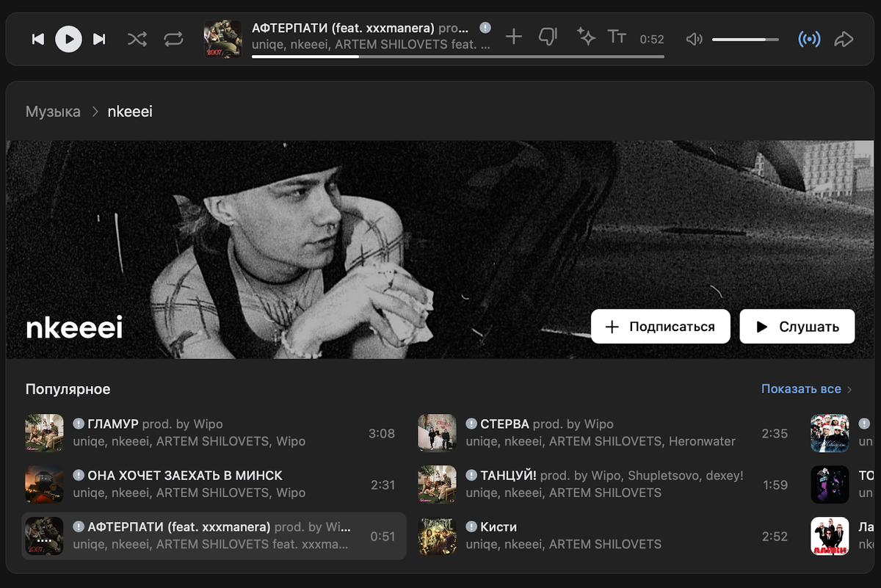Open Показать все link
The width and height of the screenshot is (881, 588).
pos(801,389)
